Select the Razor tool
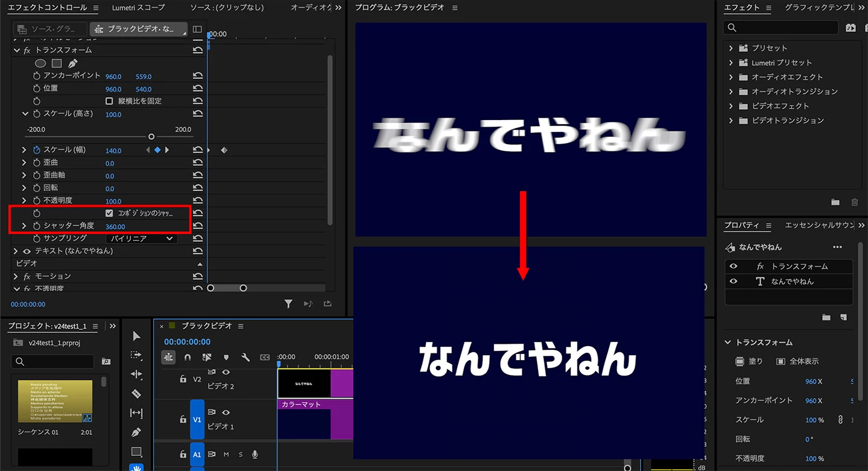Screen dimensions: 868x471 pyautogui.click(x=136, y=394)
